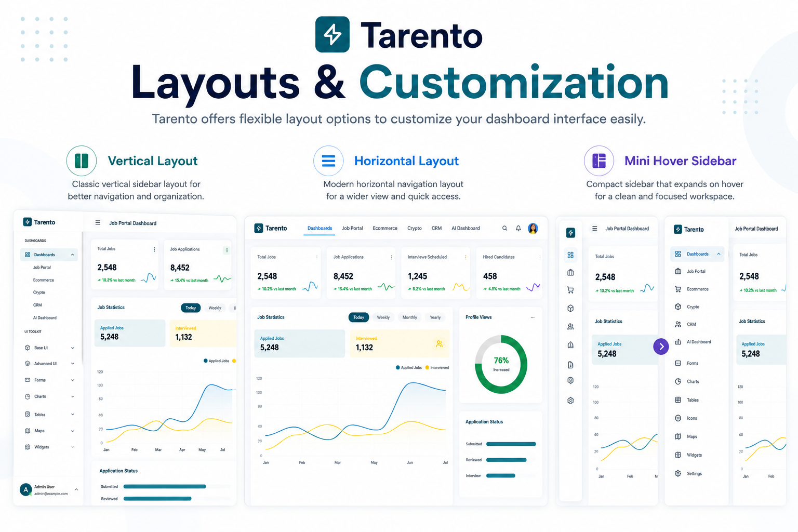
Task: Click the user avatar in horizontal layout navbar
Action: tap(533, 228)
